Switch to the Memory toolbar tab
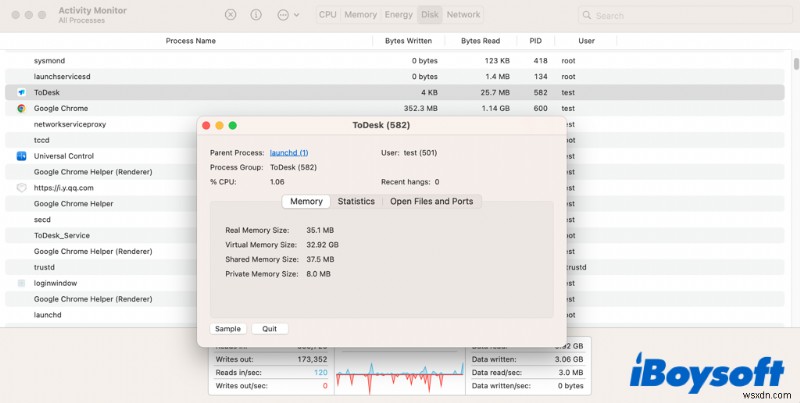Viewport: 800px width, 403px height. 360,15
